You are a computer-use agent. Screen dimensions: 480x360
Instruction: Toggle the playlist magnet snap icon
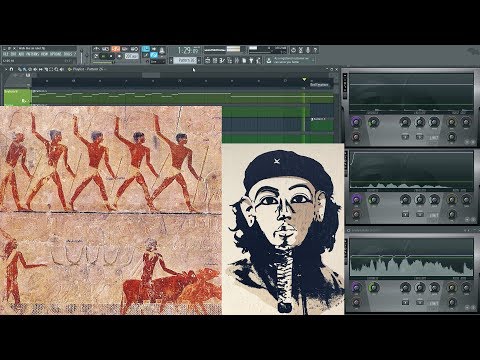(11, 69)
